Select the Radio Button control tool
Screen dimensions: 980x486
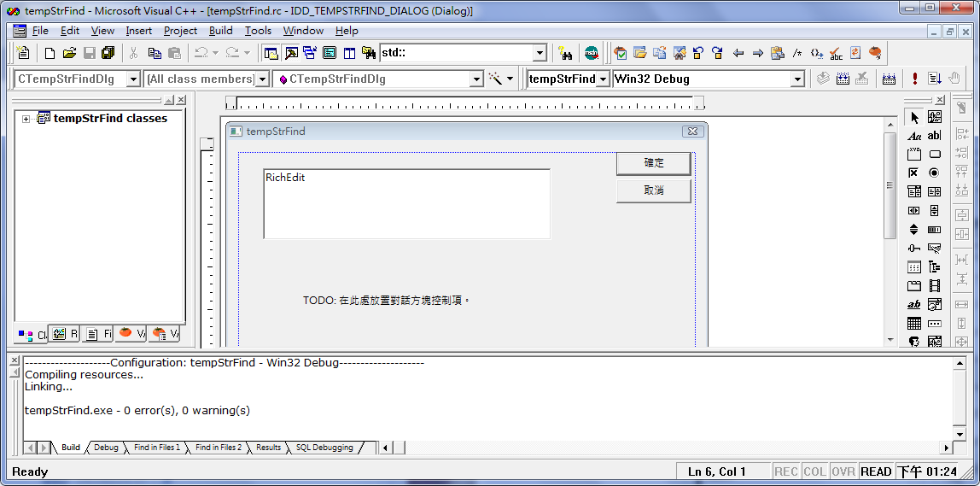935,173
